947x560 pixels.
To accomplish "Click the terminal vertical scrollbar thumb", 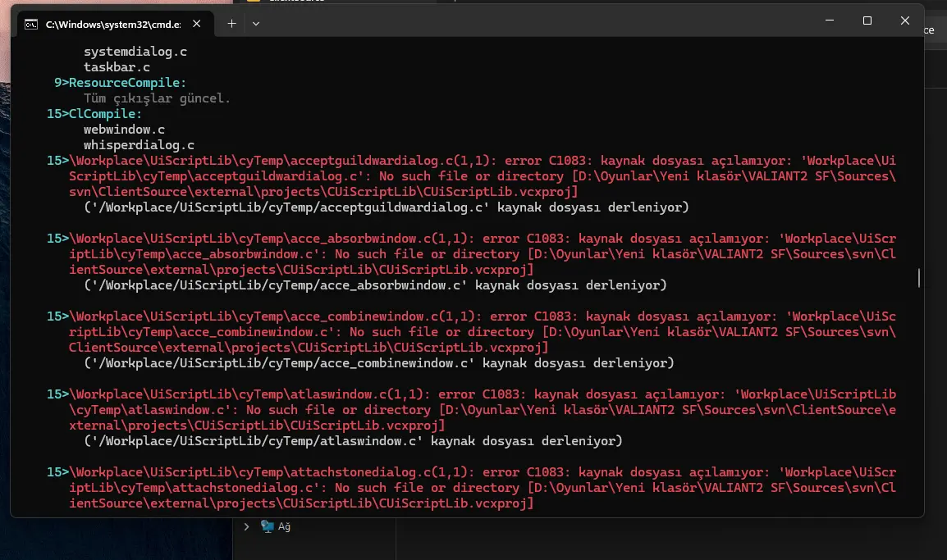I will point(919,277).
